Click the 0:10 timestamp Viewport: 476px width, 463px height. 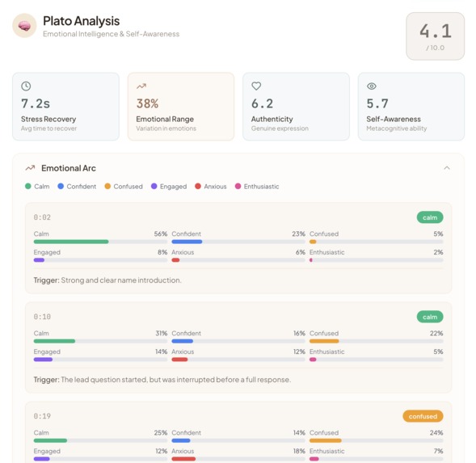pos(42,317)
